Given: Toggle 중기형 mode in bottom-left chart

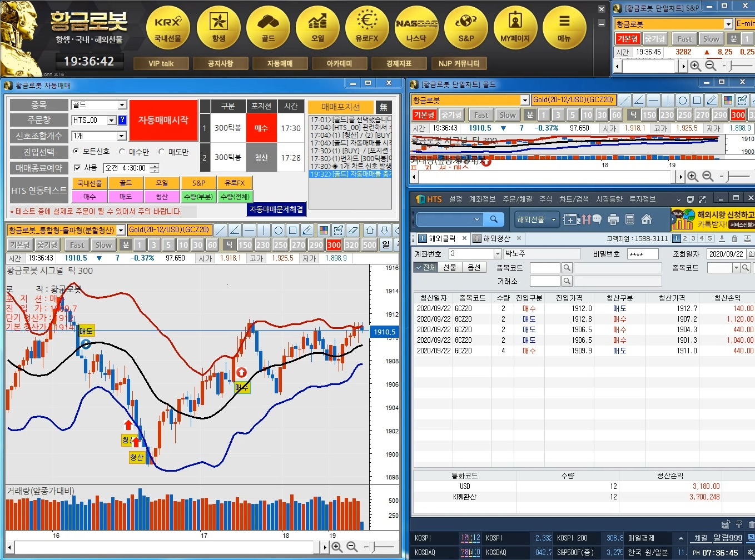Looking at the screenshot, I should pyautogui.click(x=47, y=245).
